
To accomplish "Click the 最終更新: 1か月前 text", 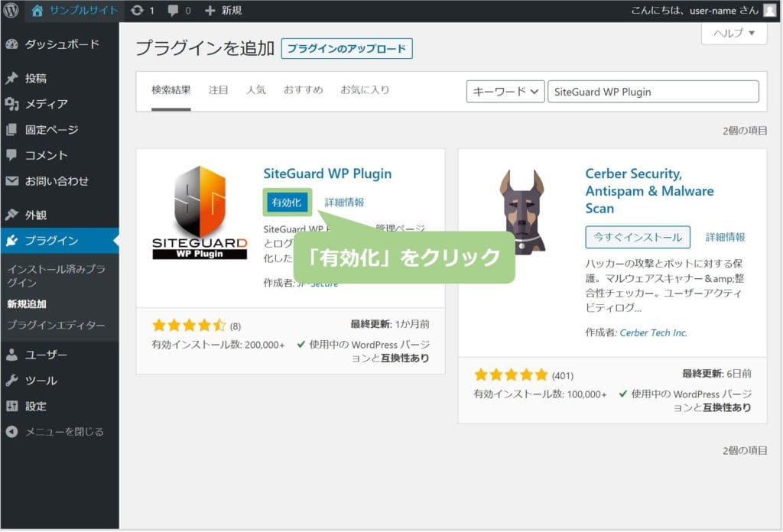I will [x=390, y=324].
